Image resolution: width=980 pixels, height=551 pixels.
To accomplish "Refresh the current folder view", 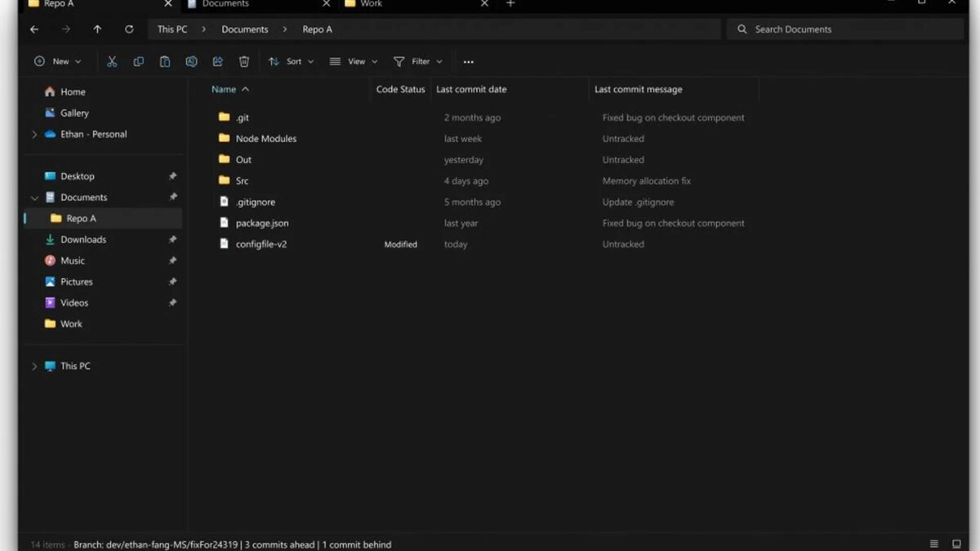I will (x=129, y=29).
